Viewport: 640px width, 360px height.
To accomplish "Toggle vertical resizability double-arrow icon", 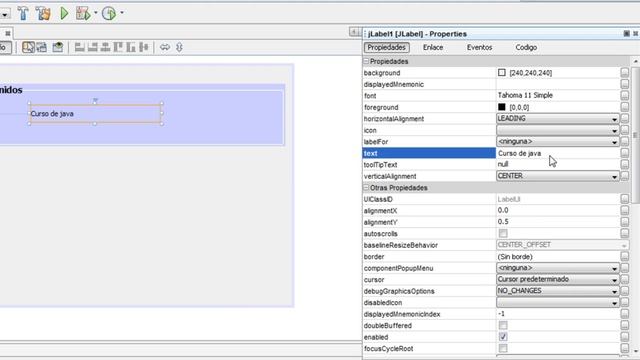I will pos(179,47).
